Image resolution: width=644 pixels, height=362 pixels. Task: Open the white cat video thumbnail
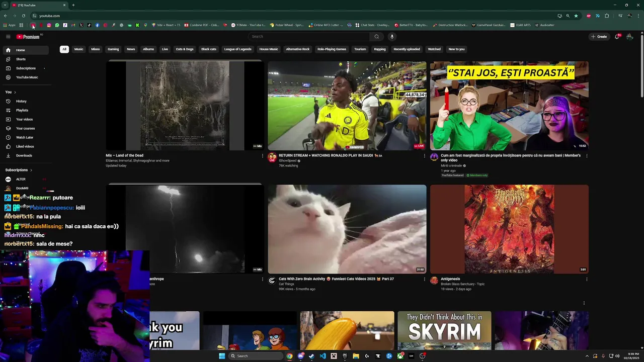coord(347,229)
